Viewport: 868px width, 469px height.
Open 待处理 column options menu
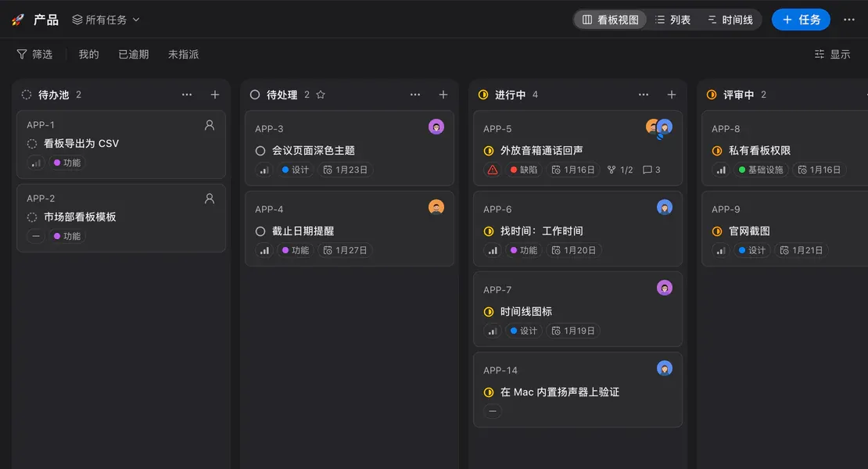click(415, 95)
